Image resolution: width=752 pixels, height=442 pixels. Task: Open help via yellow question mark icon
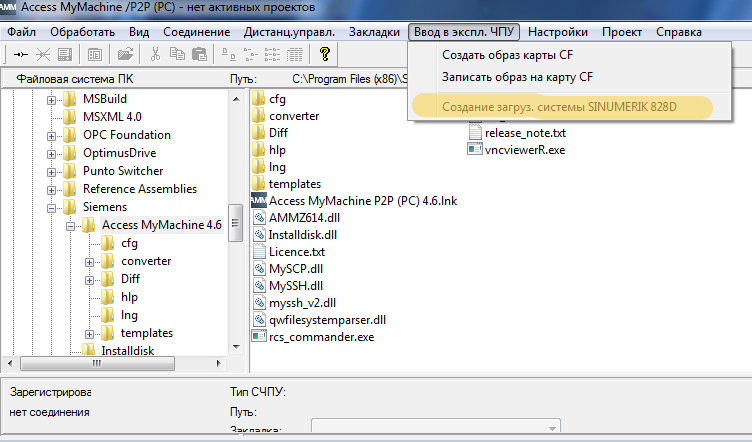pyautogui.click(x=325, y=54)
